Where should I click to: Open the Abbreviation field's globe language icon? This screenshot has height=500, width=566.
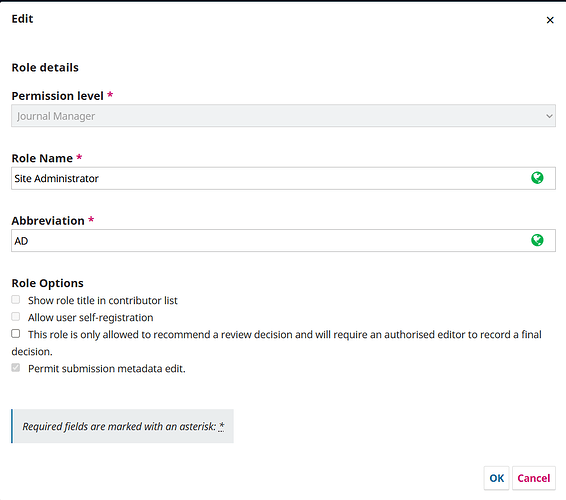[x=537, y=240]
